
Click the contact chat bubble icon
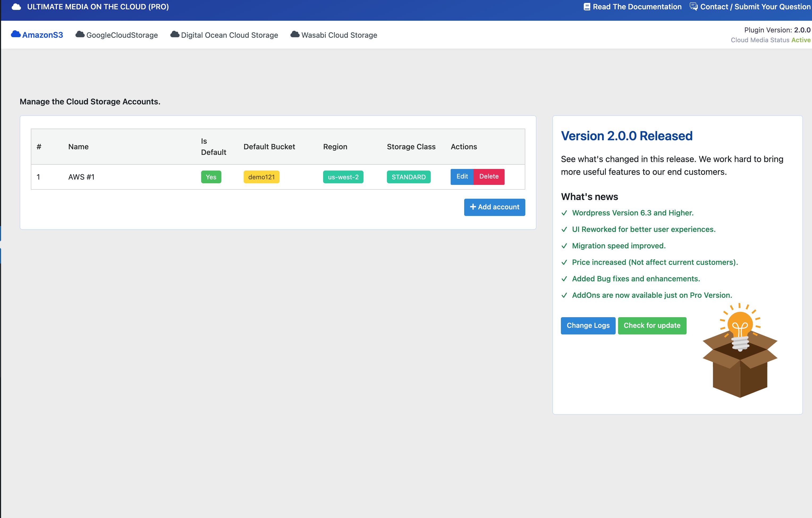click(693, 7)
